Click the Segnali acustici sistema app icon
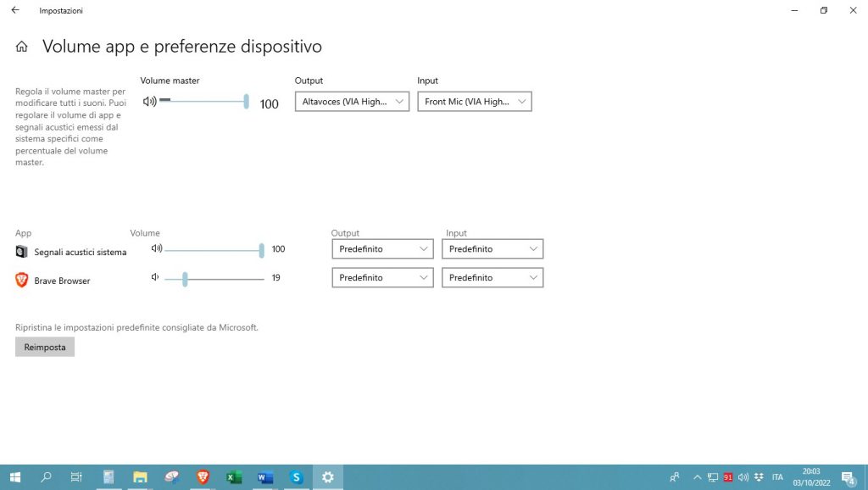This screenshot has width=868, height=490. click(x=20, y=251)
